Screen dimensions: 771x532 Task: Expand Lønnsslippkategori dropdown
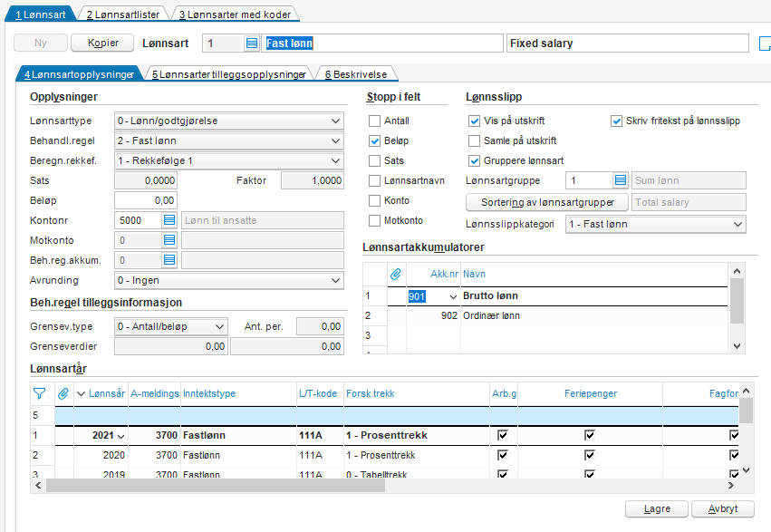tap(737, 224)
